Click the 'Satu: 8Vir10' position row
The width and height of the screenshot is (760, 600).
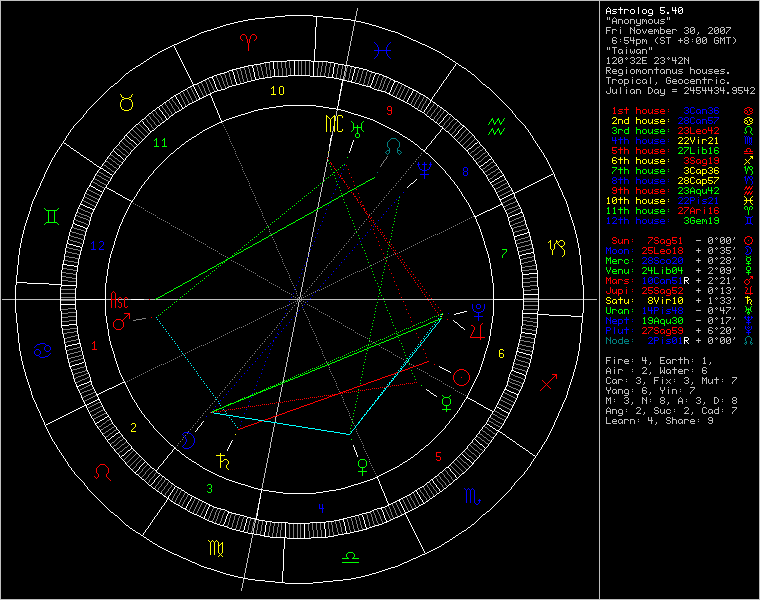(x=680, y=300)
